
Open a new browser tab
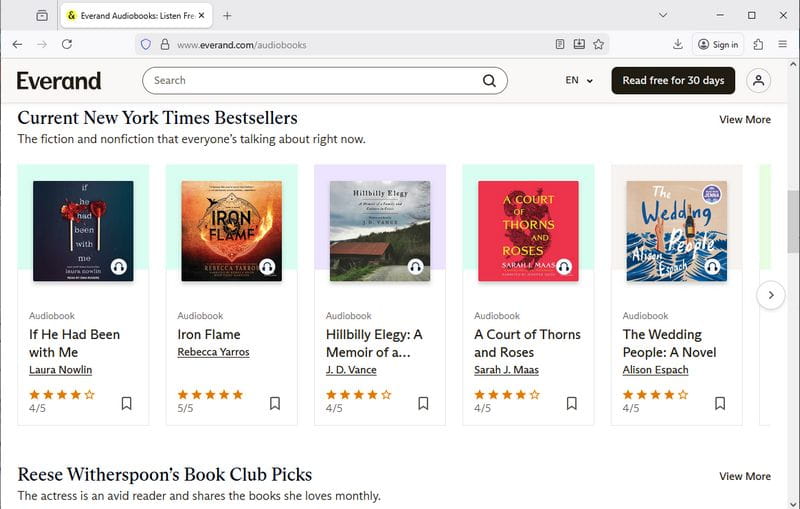click(x=227, y=16)
